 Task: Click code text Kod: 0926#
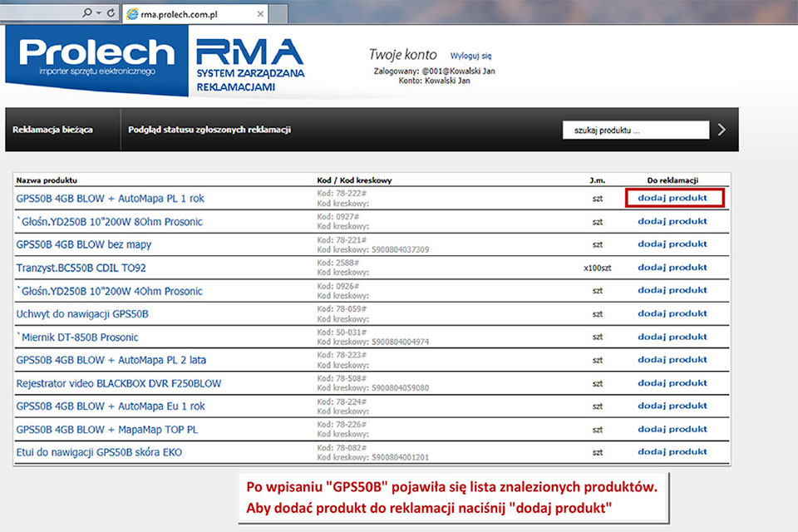coord(338,286)
